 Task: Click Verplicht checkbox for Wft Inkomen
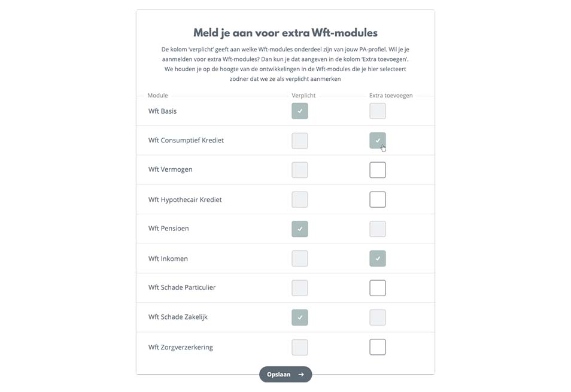click(x=300, y=259)
